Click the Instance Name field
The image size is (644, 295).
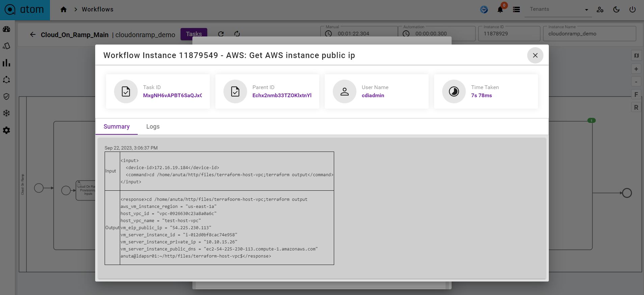click(589, 33)
